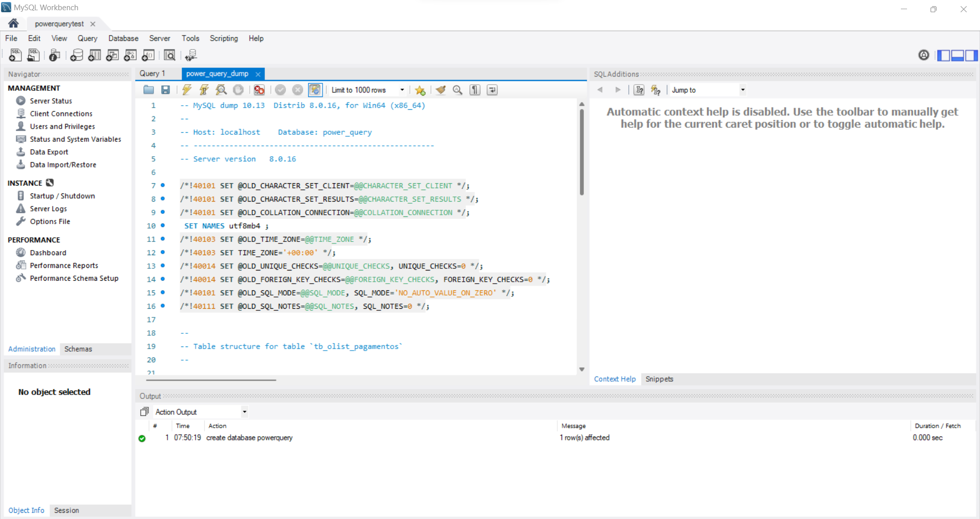Run EXPLAIN on current statement
The image size is (980, 519).
pyautogui.click(x=221, y=90)
